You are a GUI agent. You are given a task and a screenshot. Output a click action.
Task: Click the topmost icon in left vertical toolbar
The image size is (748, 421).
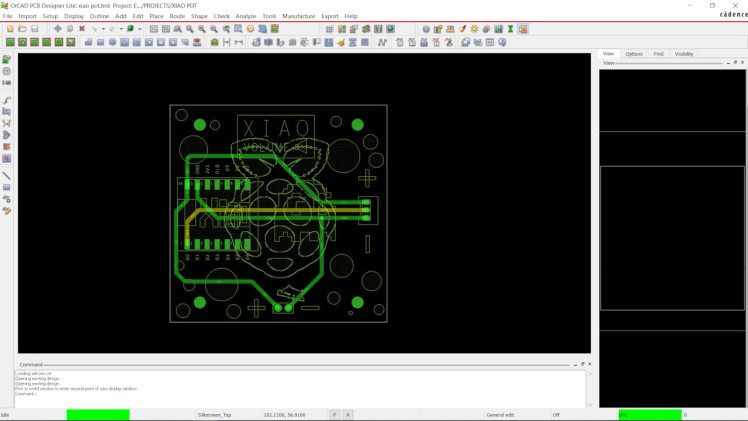7,60
